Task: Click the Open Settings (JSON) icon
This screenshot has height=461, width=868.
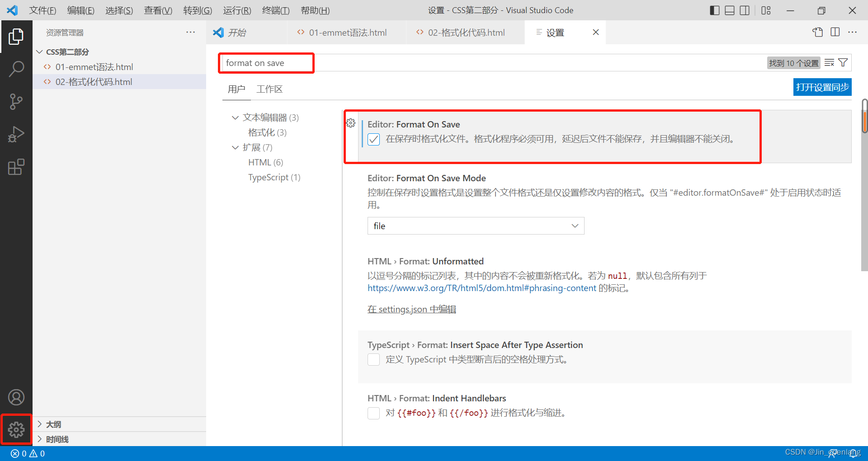Action: coord(817,32)
